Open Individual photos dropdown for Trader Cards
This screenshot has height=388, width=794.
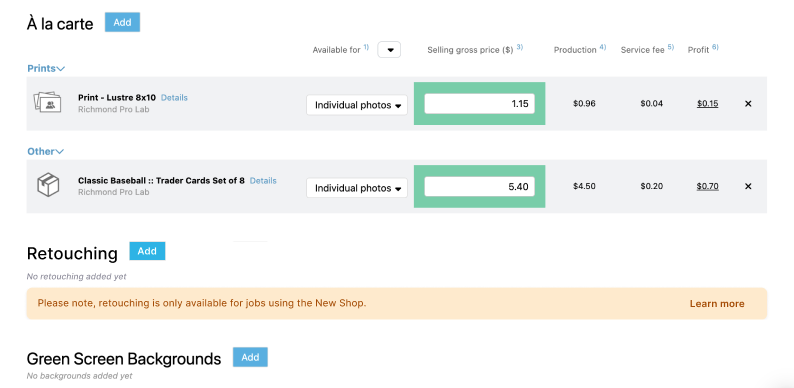(x=357, y=188)
